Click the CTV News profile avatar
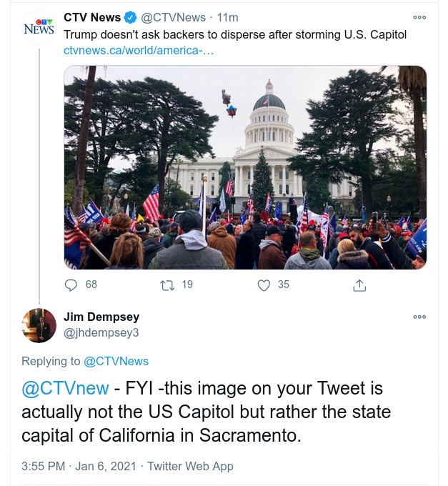448x486 pixels. (39, 28)
